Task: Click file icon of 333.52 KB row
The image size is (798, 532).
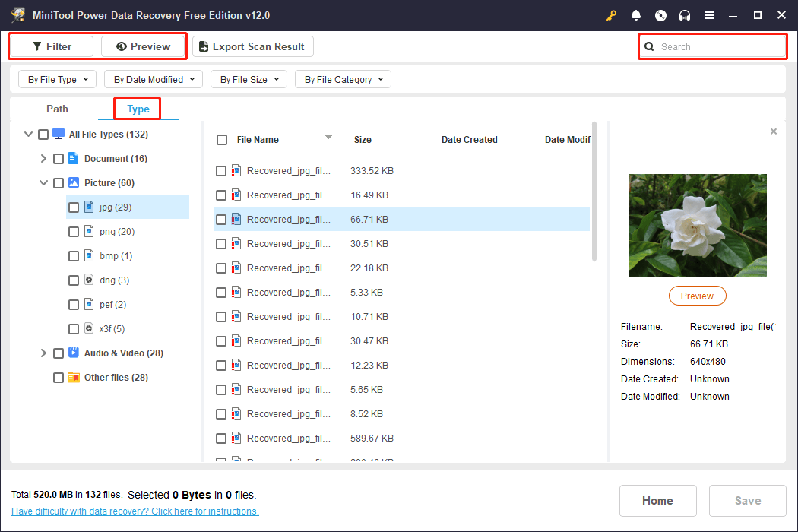Action: 236,170
